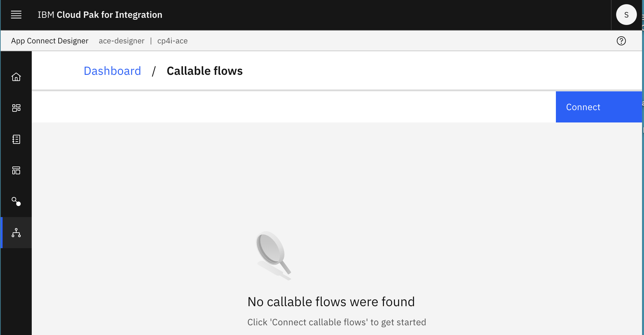644x335 pixels.
Task: Click the 'Connect callable flows' hint text
Action: (x=337, y=322)
